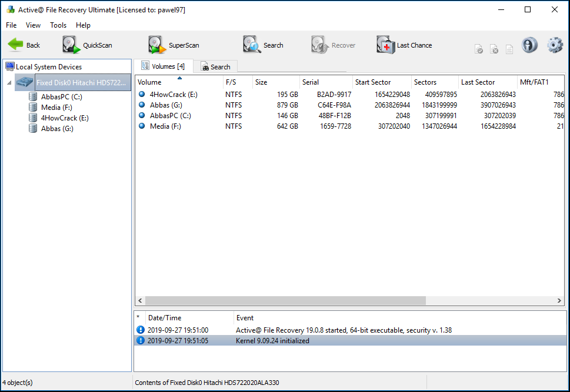This screenshot has width=570, height=392.
Task: Click the Local System Devices monitor icon
Action: pos(10,66)
